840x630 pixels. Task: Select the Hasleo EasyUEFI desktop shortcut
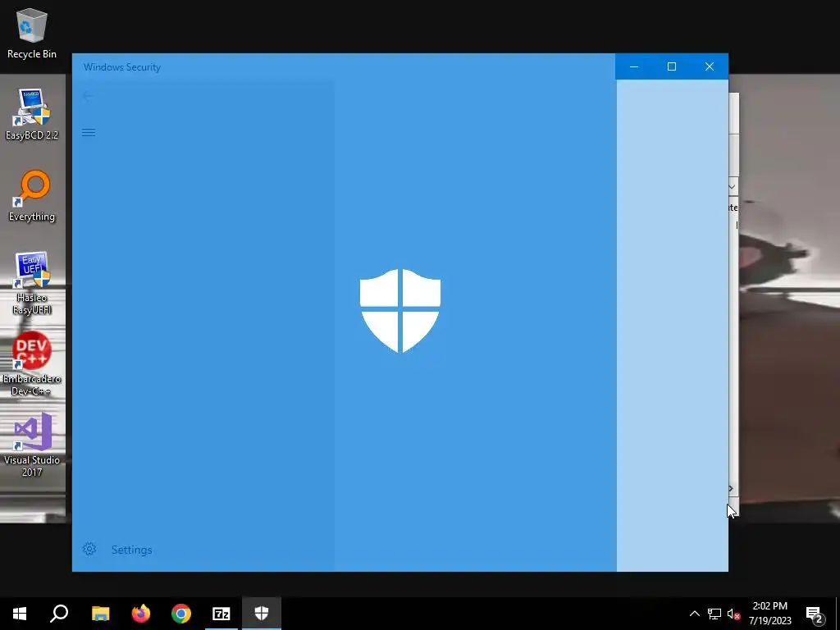point(32,283)
